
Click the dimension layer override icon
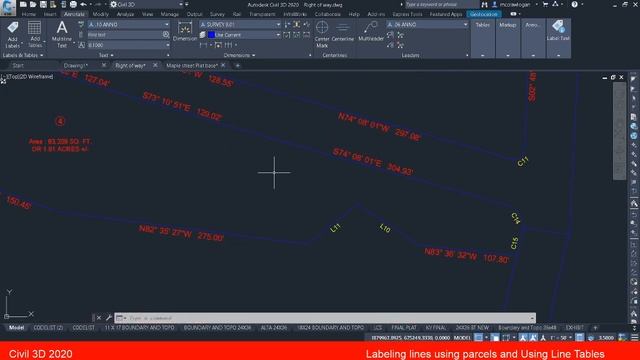coord(202,35)
